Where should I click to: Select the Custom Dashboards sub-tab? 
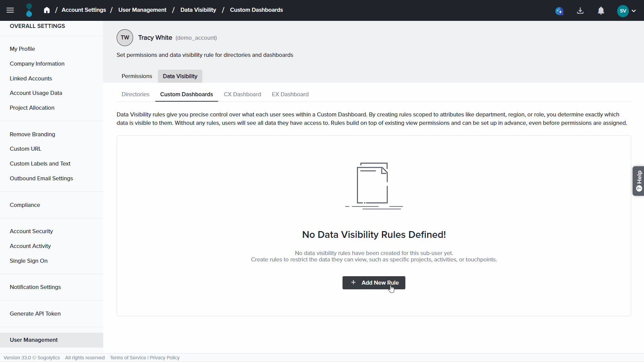coord(187,95)
